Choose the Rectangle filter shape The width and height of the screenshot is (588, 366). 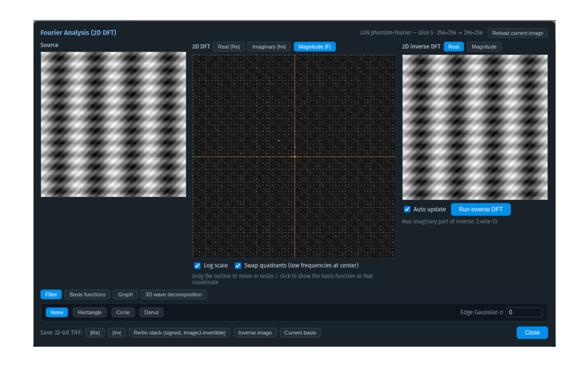(90, 312)
